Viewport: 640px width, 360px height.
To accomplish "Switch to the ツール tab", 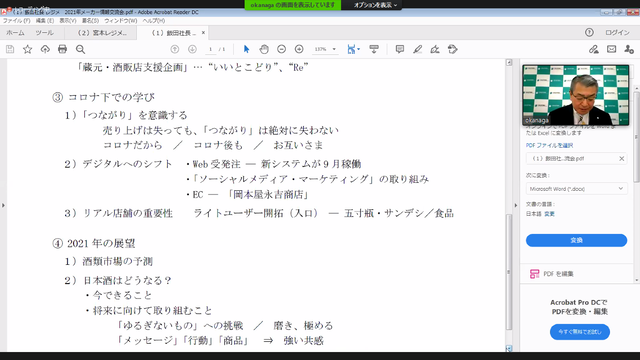I will pos(44,33).
